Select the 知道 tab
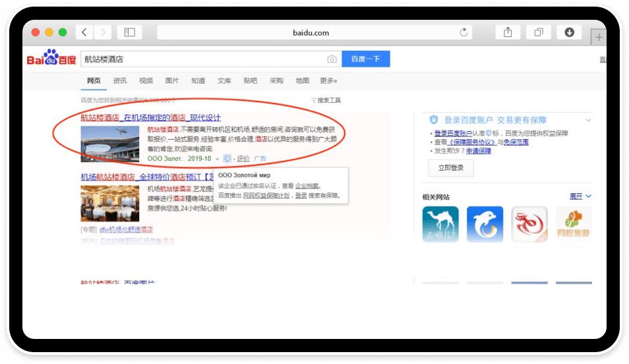629x364 pixels. (198, 80)
